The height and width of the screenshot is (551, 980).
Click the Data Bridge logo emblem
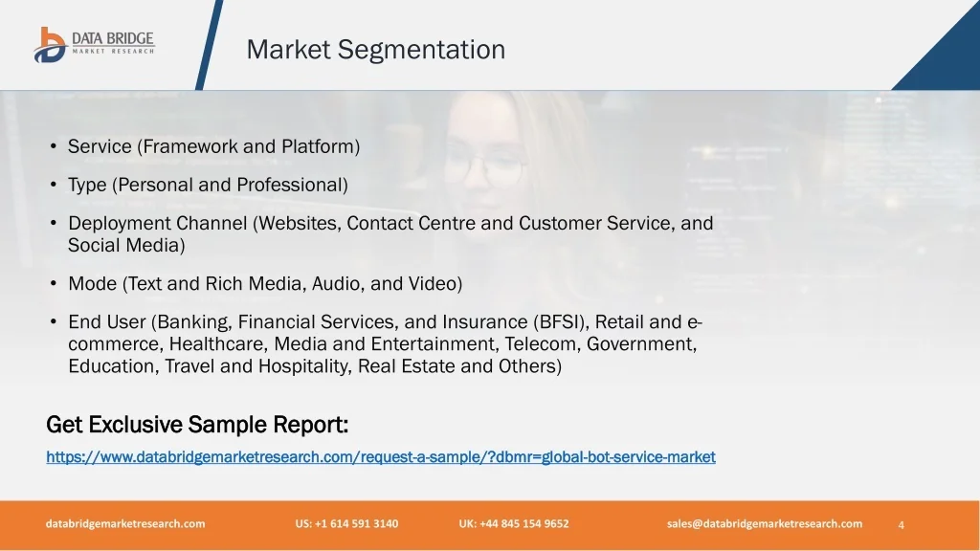[x=48, y=44]
